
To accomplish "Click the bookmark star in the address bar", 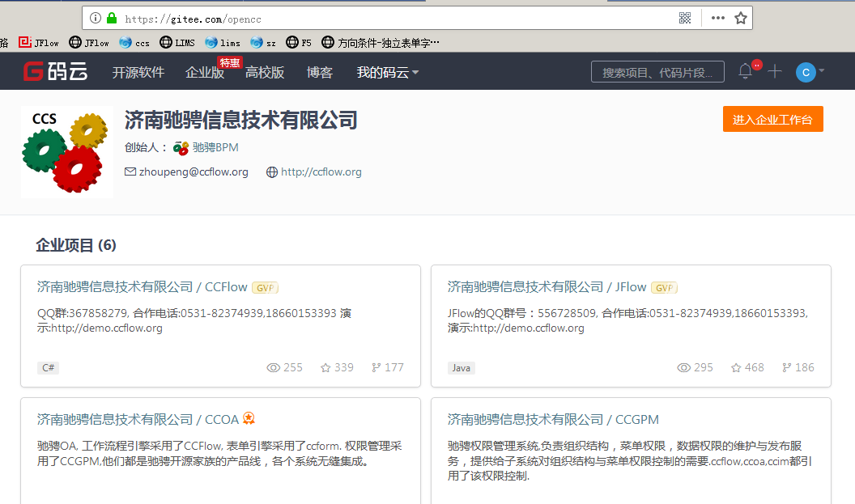I will coord(741,16).
